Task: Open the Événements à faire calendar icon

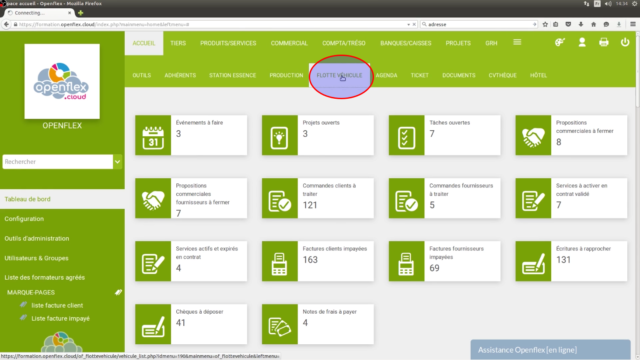Action: point(153,135)
